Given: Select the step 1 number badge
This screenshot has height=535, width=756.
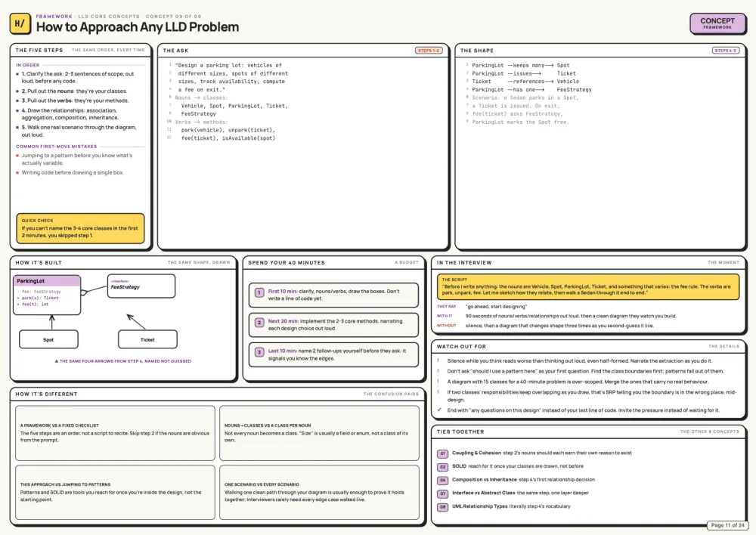Looking at the screenshot, I should coord(259,292).
